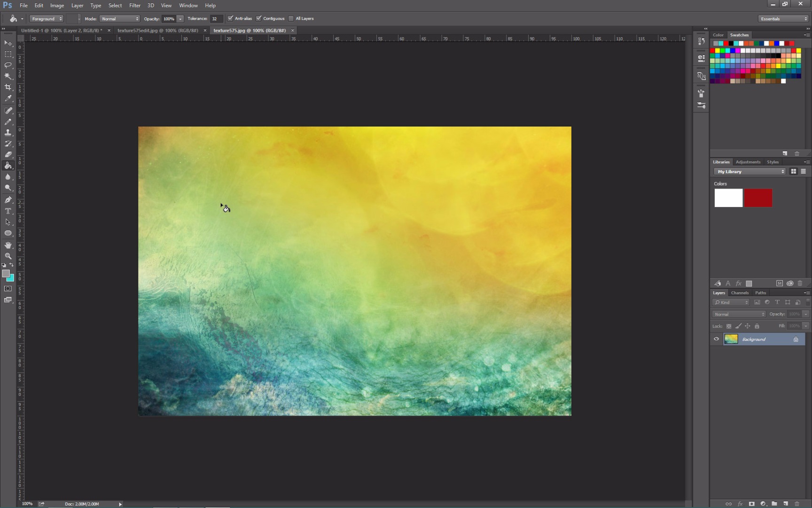Switch to the Untitled-1 document tab
Viewport: 812px width, 508px height.
click(62, 30)
